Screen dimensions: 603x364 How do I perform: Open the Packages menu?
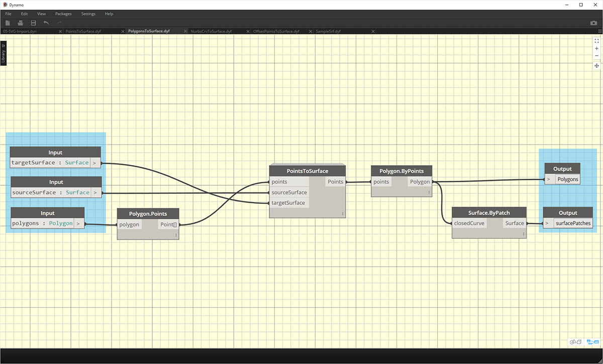pos(63,14)
